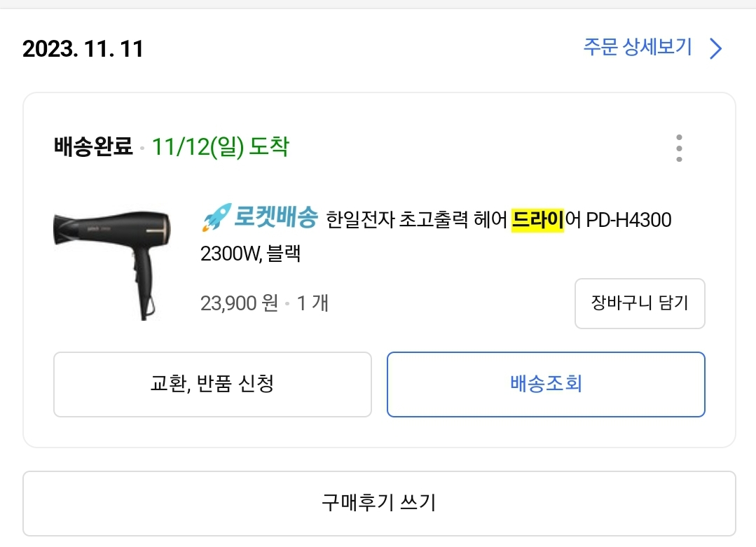Click the 교환, 반품 신청 button
Screen dimensions: 756x547
pos(212,384)
